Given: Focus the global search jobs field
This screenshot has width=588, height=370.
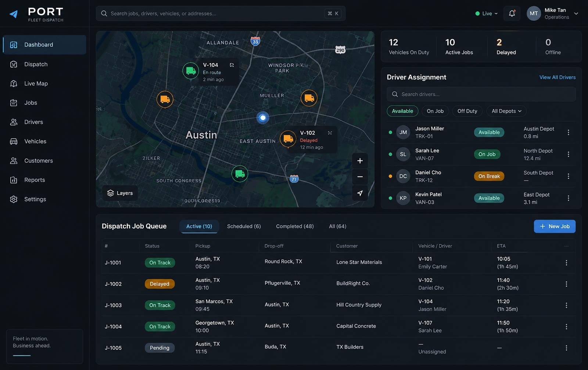Looking at the screenshot, I should click(220, 14).
